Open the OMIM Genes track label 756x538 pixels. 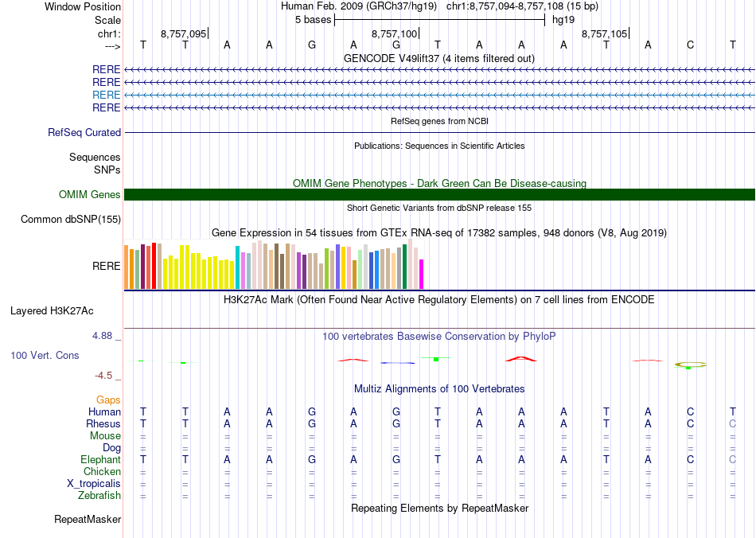tap(89, 195)
